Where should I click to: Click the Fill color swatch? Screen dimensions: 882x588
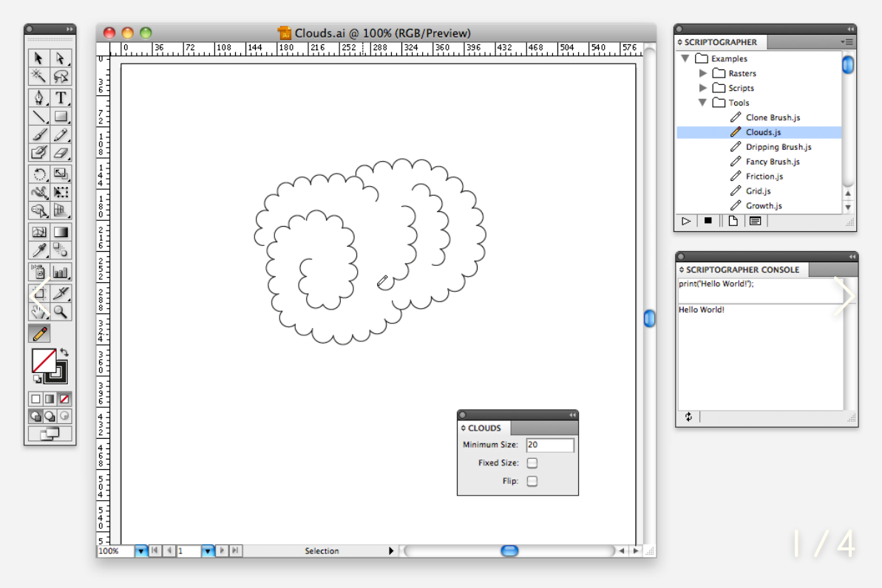[x=44, y=360]
